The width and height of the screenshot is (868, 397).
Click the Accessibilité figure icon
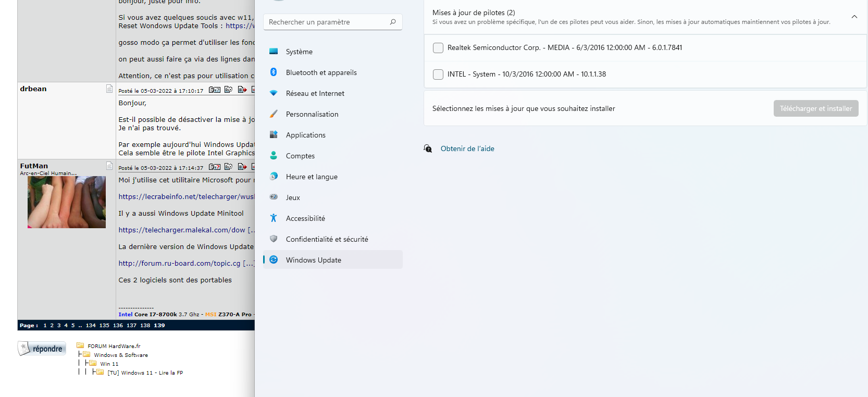(274, 218)
